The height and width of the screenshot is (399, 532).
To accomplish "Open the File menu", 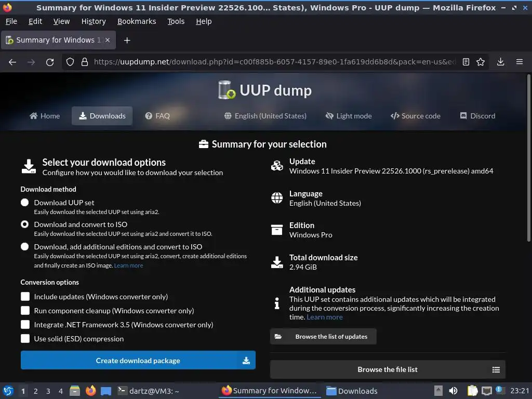I will [x=11, y=21].
